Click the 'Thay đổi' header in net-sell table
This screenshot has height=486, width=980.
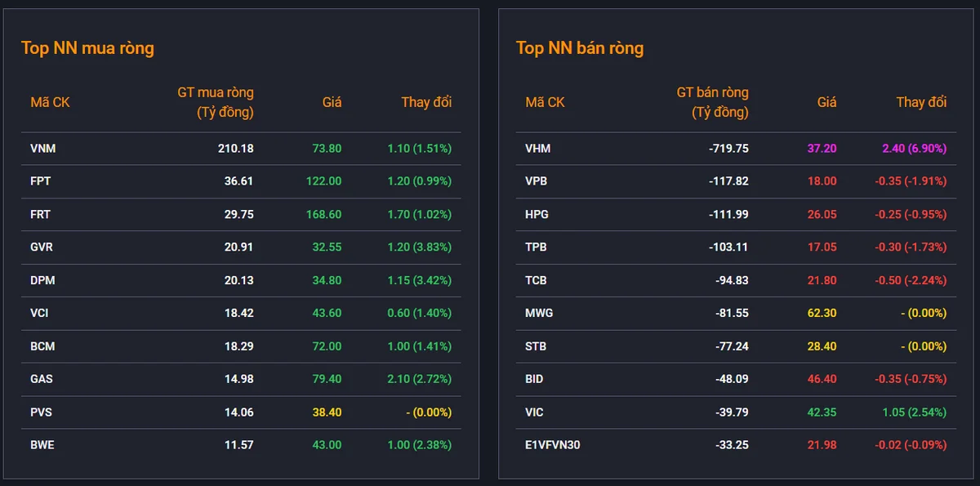point(921,103)
